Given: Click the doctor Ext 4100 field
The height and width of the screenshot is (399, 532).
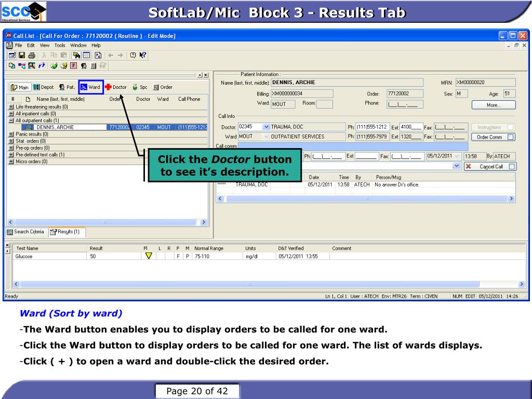Looking at the screenshot, I should point(411,127).
